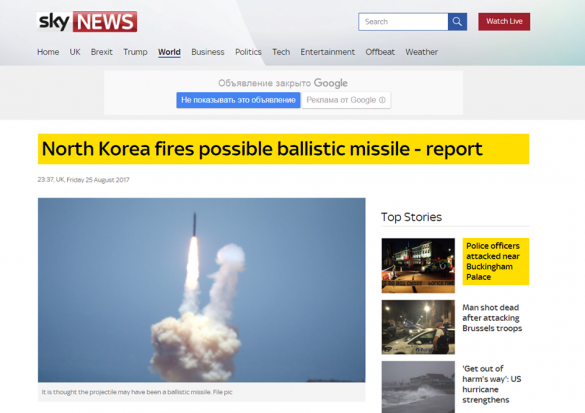Open the Home navigation item
Image resolution: width=585 pixels, height=413 pixels.
(x=48, y=52)
